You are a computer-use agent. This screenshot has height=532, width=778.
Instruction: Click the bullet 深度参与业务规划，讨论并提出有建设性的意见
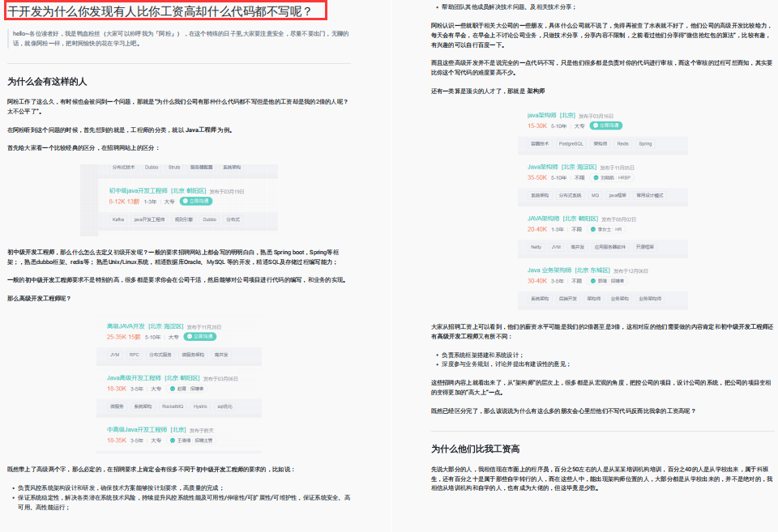(x=506, y=364)
